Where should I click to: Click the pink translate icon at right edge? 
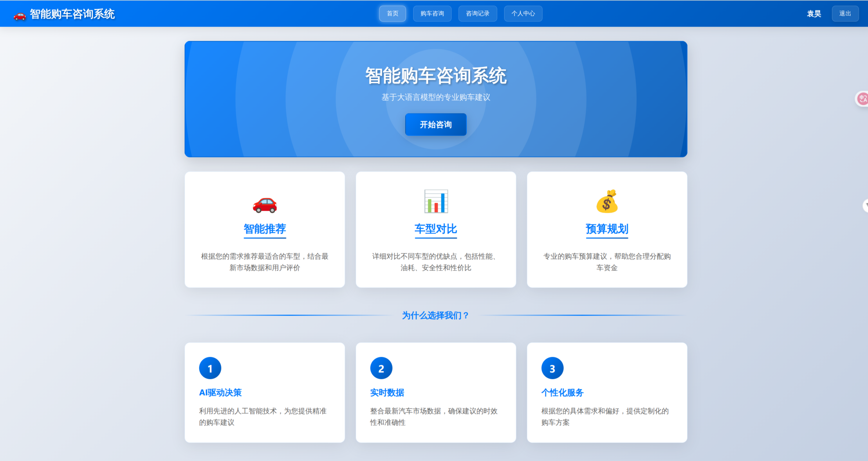tap(862, 99)
